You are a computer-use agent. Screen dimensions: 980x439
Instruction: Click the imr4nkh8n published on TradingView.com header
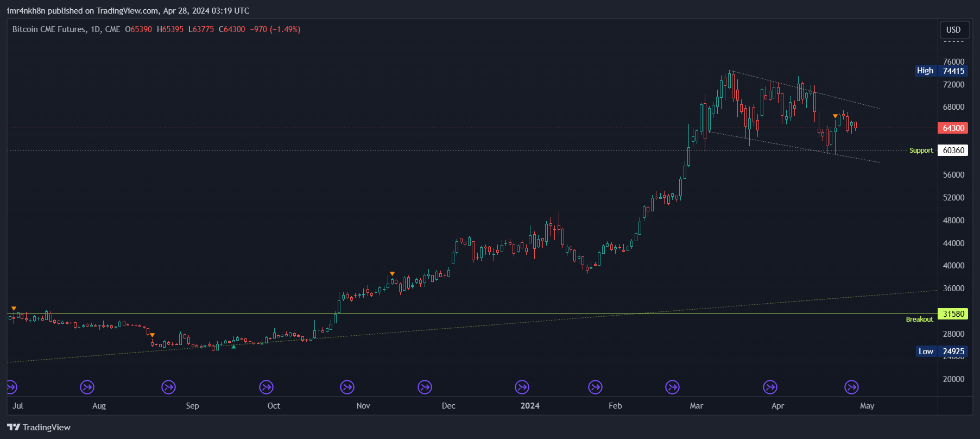pyautogui.click(x=128, y=10)
